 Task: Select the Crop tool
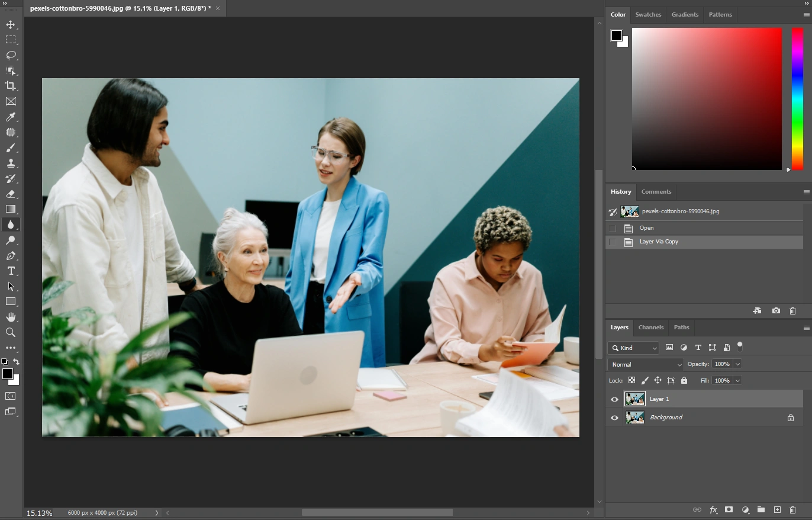click(11, 86)
